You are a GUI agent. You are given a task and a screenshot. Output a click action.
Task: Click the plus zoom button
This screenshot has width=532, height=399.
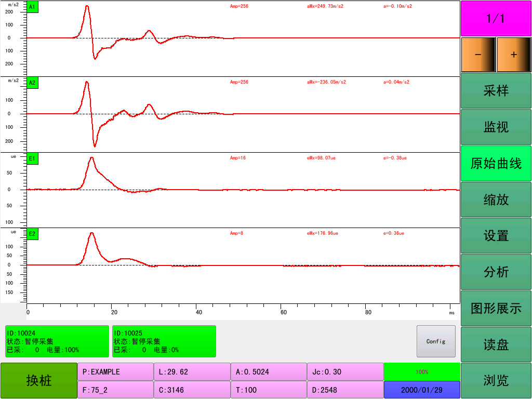(x=514, y=55)
